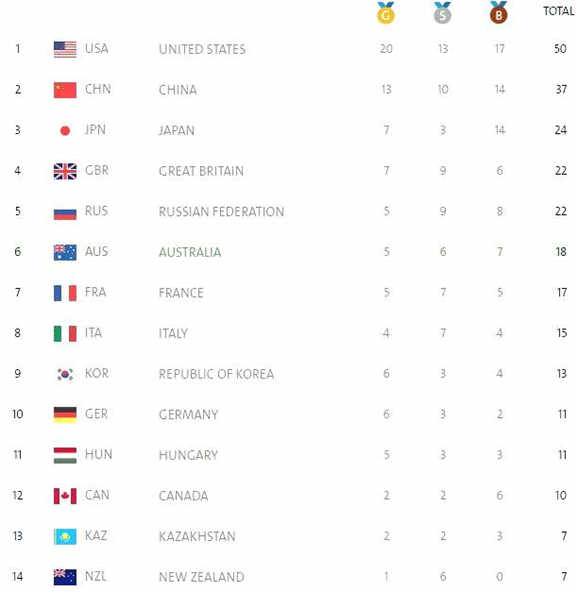The height and width of the screenshot is (592, 577).
Task: Click Japan's gold medal count
Action: (x=386, y=130)
